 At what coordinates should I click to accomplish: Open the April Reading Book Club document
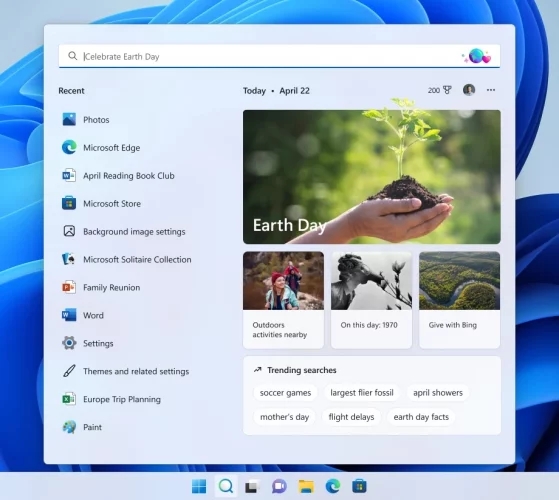(118, 176)
